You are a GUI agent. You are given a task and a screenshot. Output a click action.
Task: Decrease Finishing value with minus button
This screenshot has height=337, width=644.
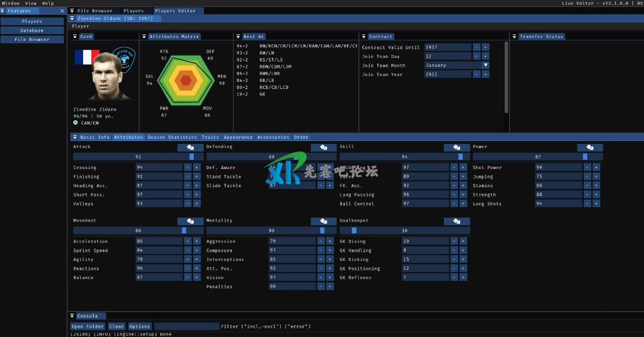188,177
